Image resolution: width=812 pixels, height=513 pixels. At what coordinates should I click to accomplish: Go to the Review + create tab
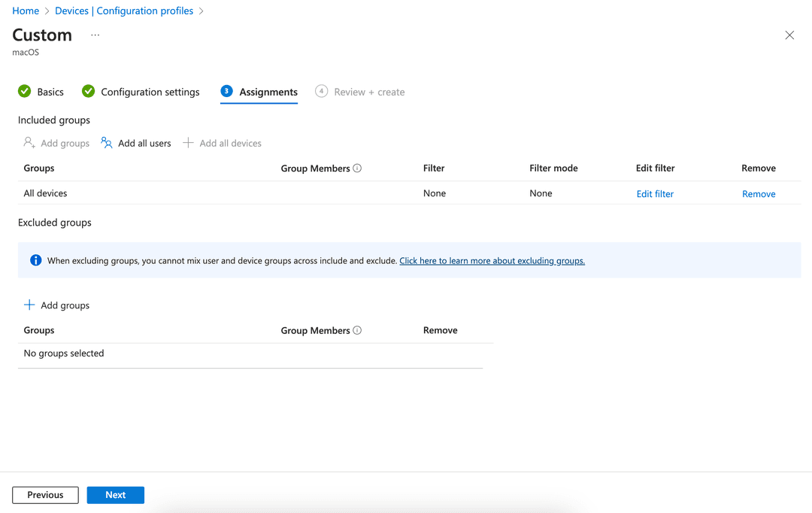click(x=369, y=91)
